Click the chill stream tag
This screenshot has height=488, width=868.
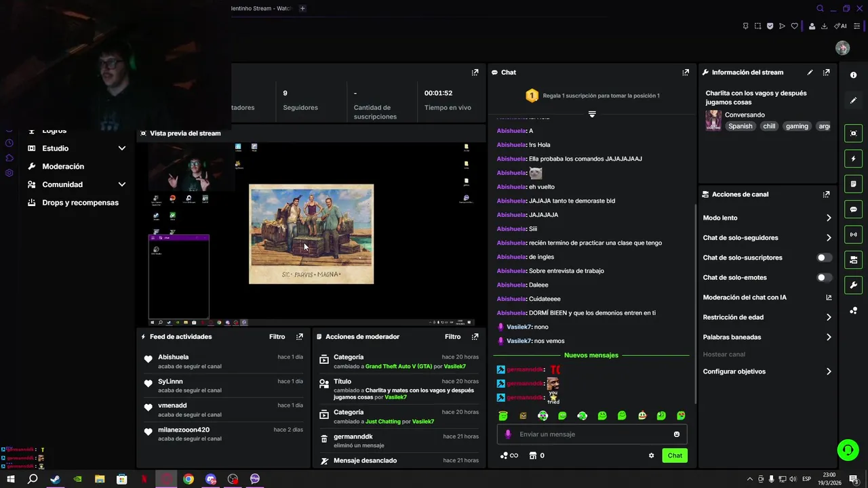(x=769, y=127)
